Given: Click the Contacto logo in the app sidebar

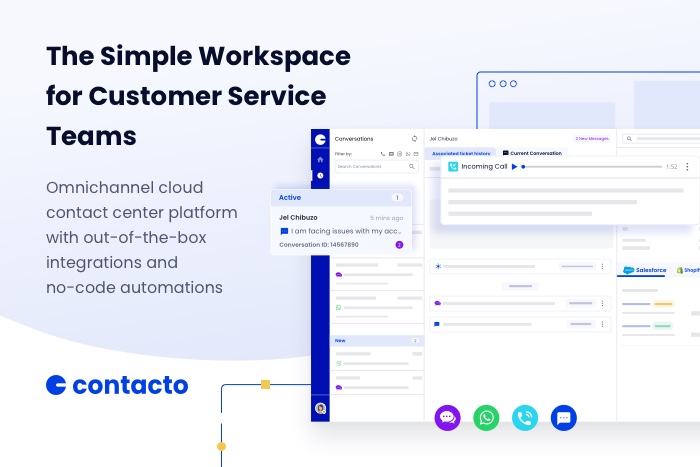Looking at the screenshot, I should (x=320, y=139).
